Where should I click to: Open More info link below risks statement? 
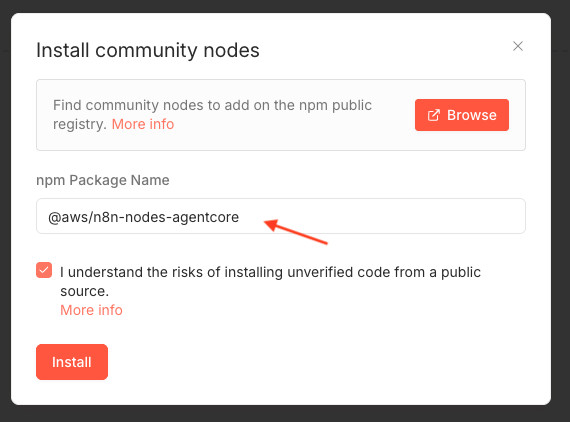[x=91, y=310]
